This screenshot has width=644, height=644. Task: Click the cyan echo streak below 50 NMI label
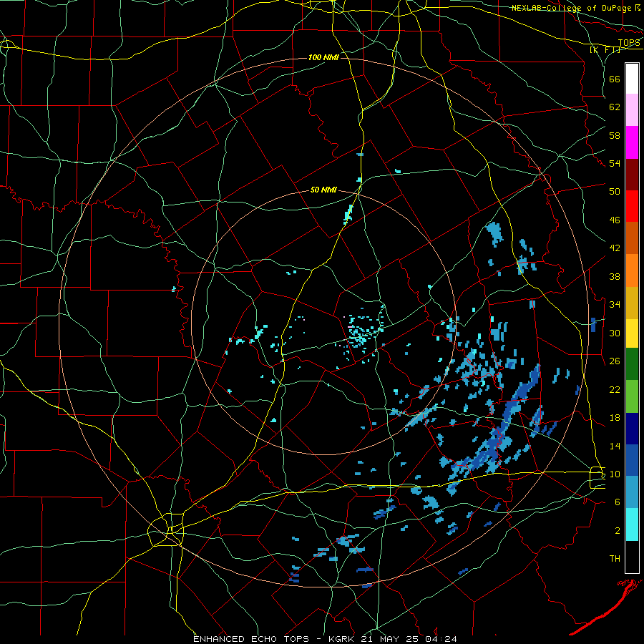(348, 215)
